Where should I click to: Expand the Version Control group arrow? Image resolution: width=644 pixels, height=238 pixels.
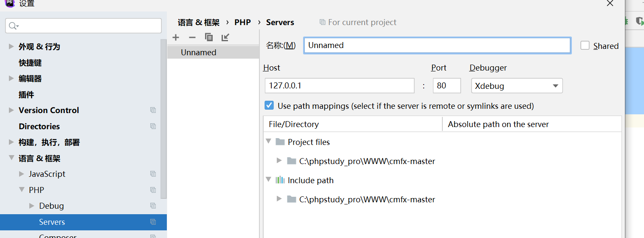pyautogui.click(x=11, y=110)
